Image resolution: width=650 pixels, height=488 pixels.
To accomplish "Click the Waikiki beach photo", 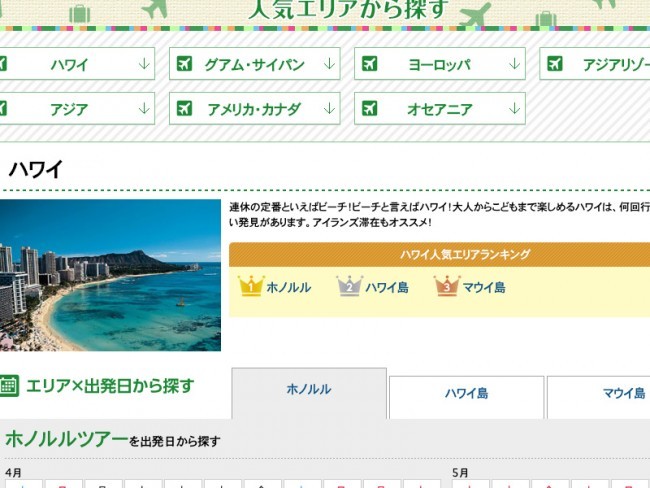I will click(110, 275).
